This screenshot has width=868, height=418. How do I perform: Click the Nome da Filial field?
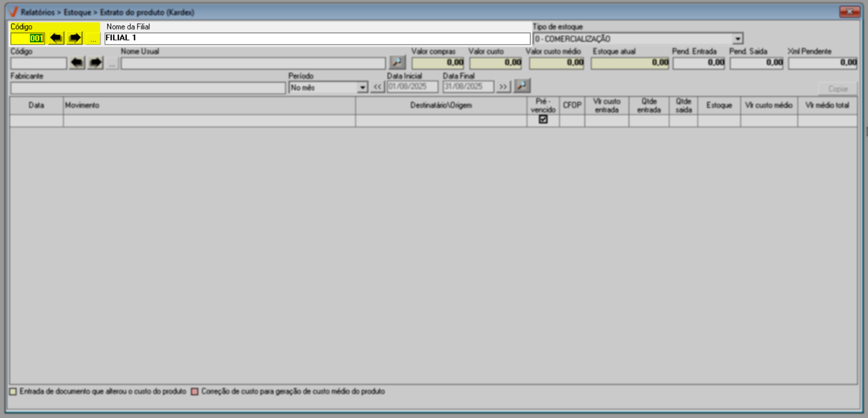click(x=317, y=38)
